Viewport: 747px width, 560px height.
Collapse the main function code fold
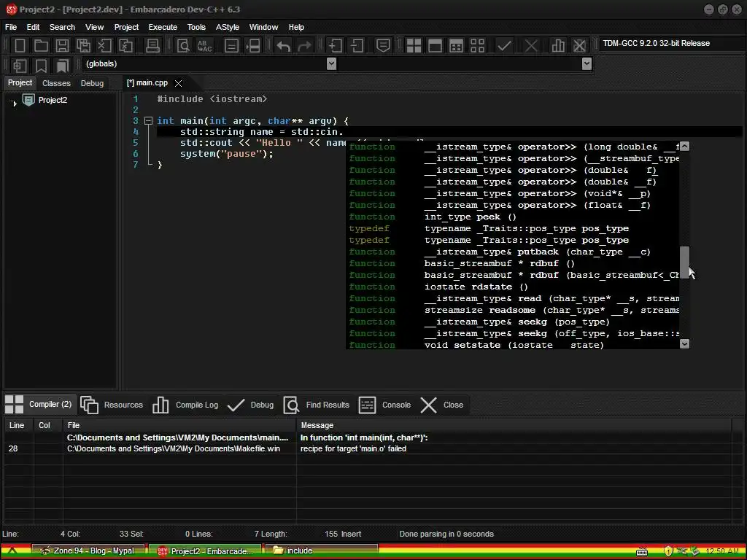tap(148, 121)
